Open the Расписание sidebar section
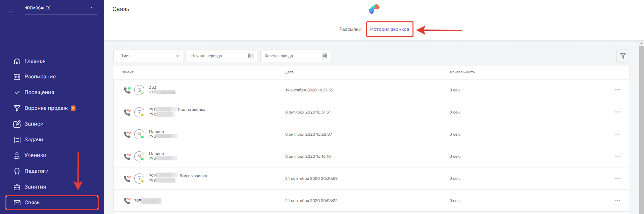 [40, 77]
